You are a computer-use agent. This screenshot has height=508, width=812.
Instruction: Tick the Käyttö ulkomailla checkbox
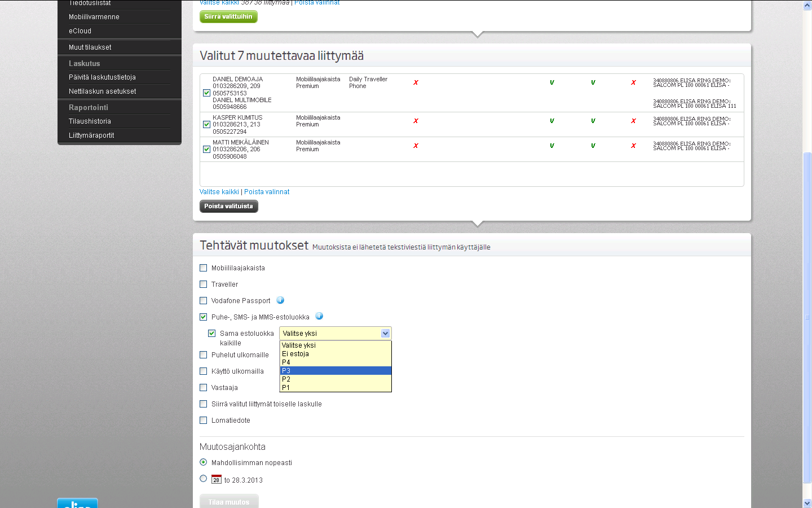[203, 371]
